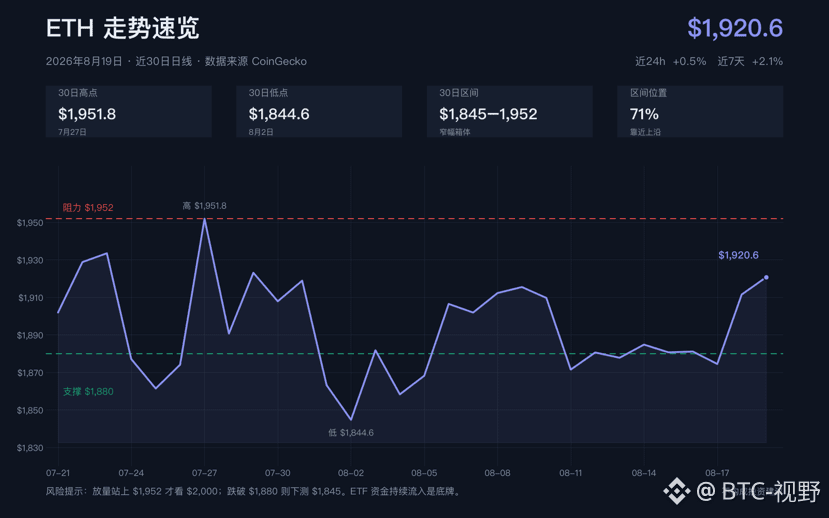Image resolution: width=829 pixels, height=518 pixels.
Task: Click the 07-24 x-axis date
Action: pos(131,473)
